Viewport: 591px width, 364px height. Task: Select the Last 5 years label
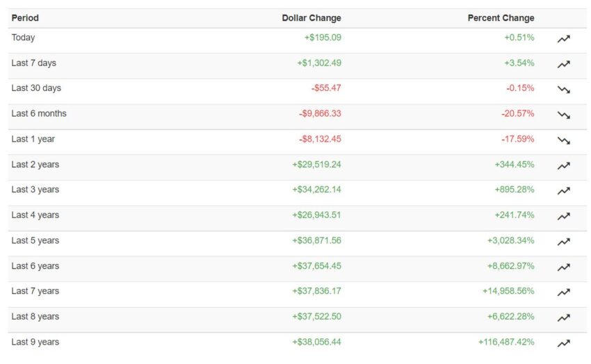[x=35, y=240]
